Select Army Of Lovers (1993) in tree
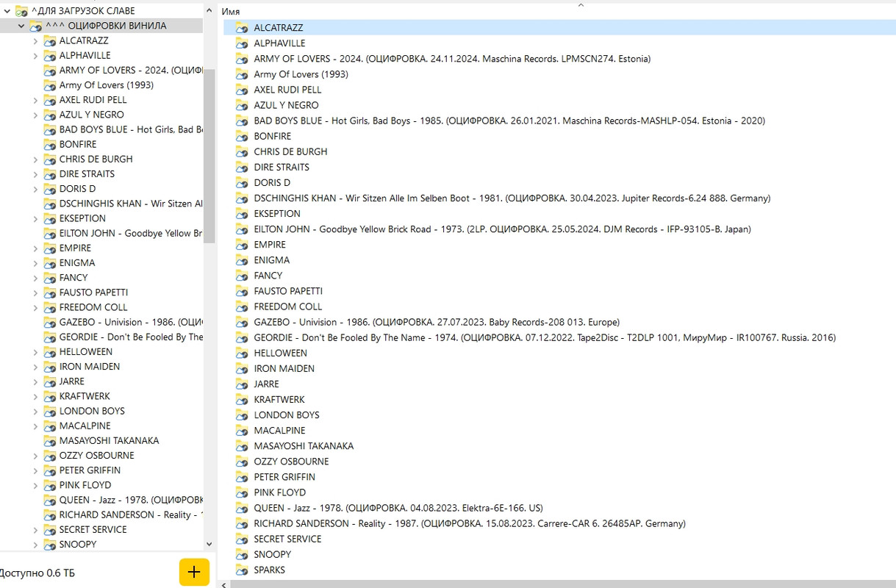Screen dimensions: 896x588 click(107, 85)
